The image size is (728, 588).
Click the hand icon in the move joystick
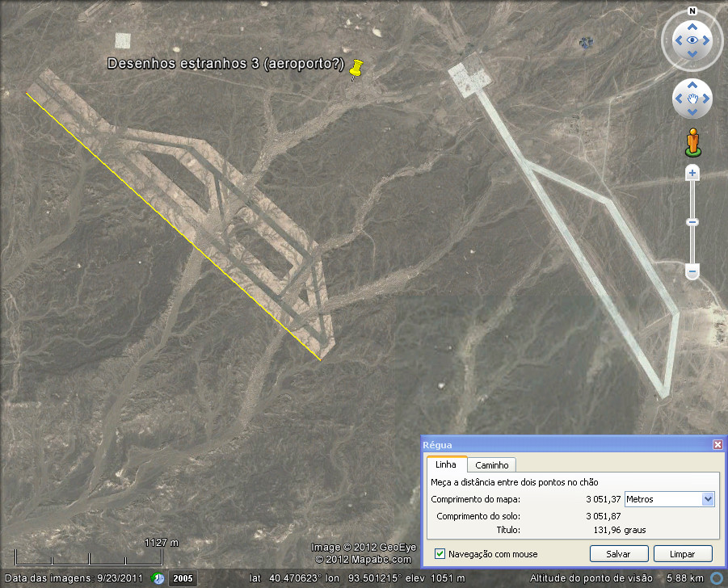tap(692, 99)
